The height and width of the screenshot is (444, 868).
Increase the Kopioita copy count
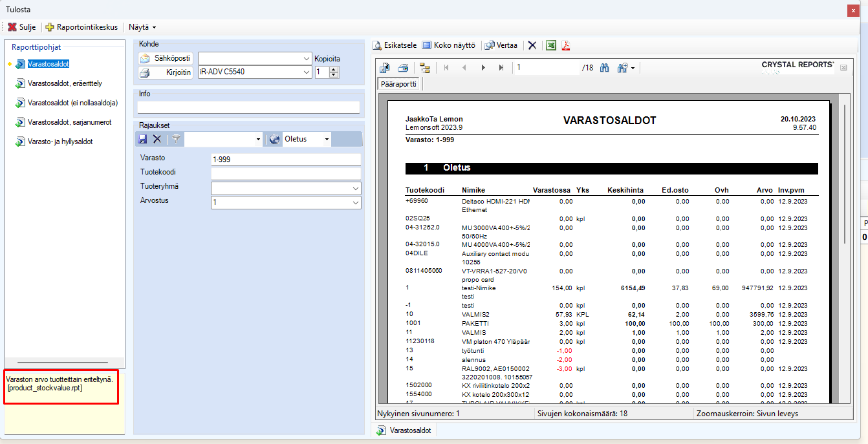[x=334, y=69]
